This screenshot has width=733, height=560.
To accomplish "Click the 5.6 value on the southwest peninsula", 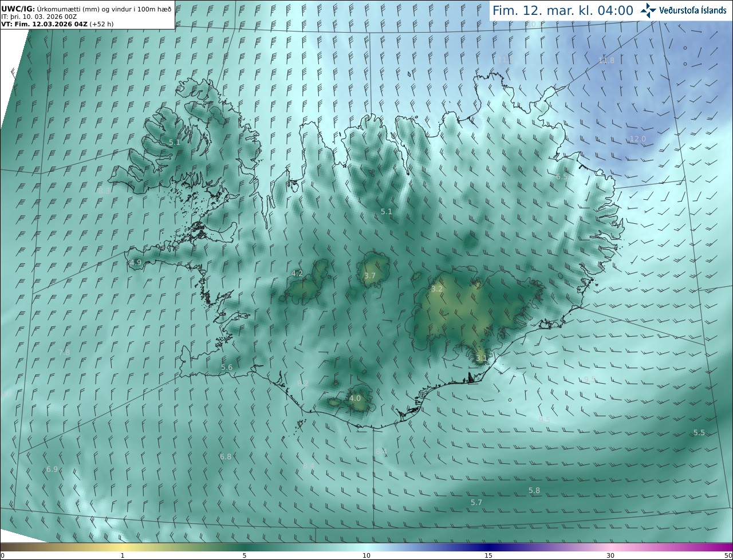I will (227, 367).
